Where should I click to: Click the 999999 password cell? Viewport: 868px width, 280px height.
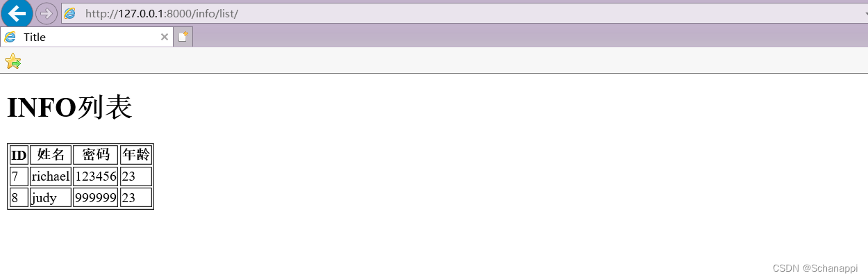point(96,198)
